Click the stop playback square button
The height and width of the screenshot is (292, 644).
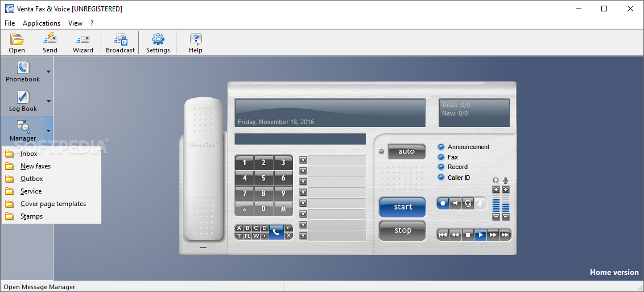coord(468,235)
